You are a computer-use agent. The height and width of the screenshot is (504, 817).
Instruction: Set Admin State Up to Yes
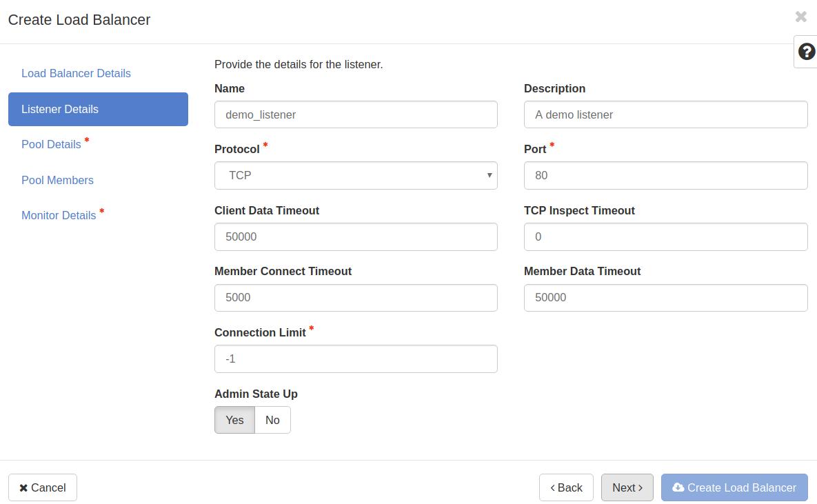coord(234,420)
